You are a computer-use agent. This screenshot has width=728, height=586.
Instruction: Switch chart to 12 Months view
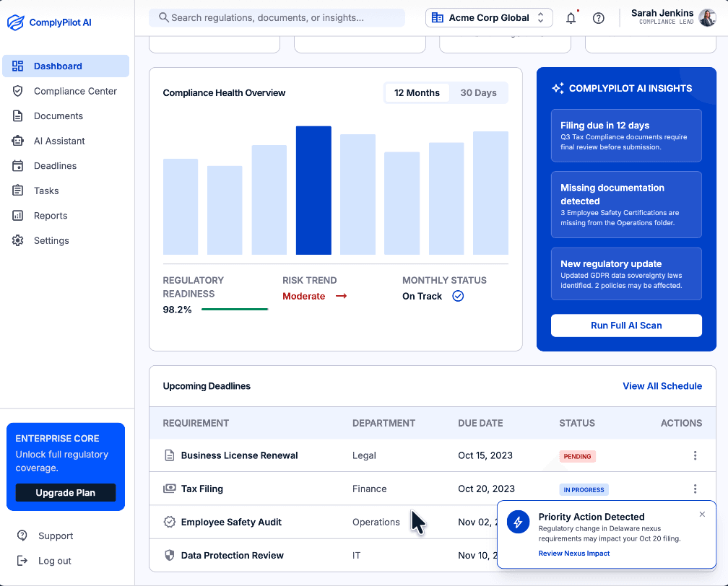[417, 93]
